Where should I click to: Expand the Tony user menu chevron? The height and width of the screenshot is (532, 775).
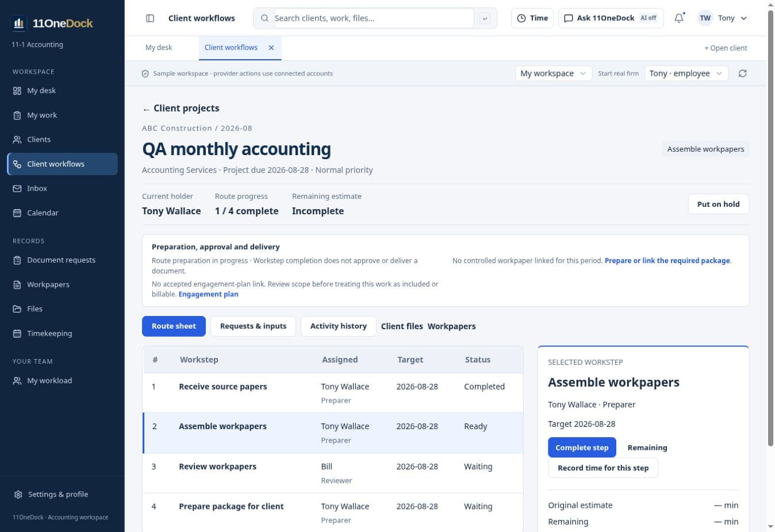[744, 18]
